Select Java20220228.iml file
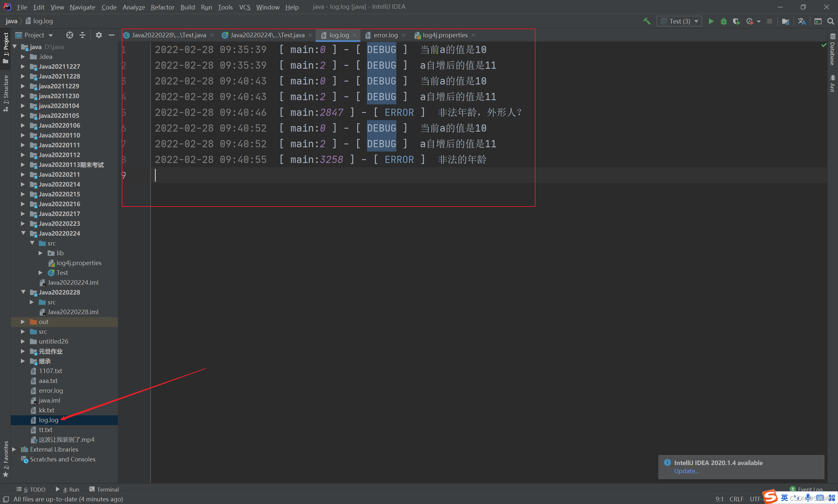 point(73,312)
